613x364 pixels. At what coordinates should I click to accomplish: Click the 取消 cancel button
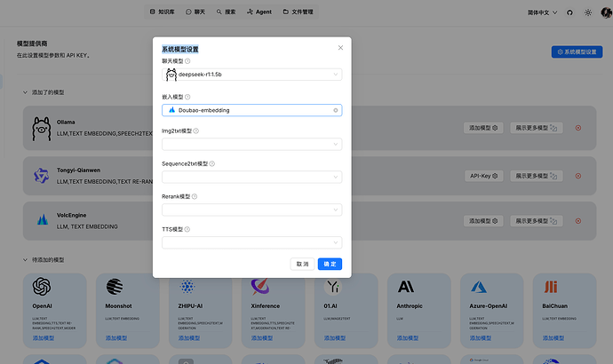pyautogui.click(x=302, y=264)
